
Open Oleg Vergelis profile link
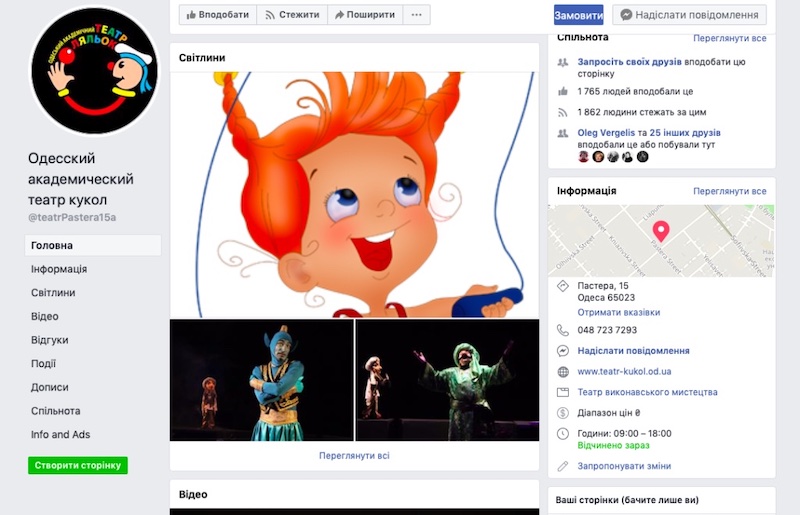point(606,133)
